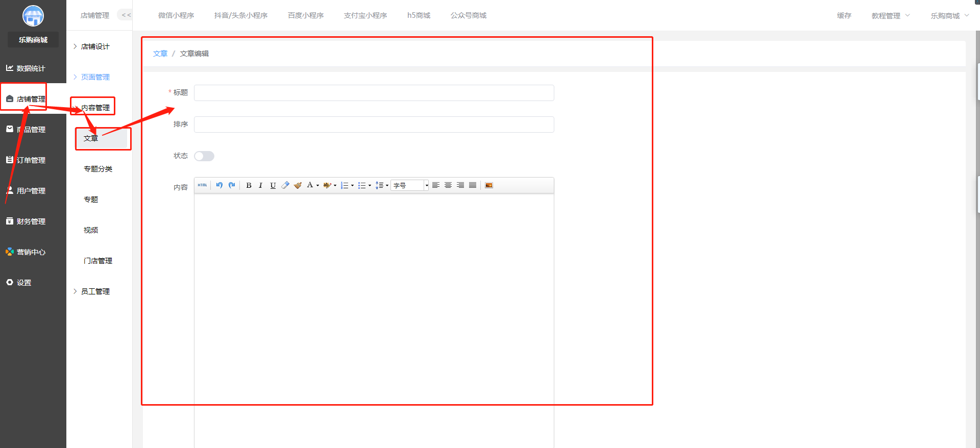Viewport: 980px width, 448px height.
Task: Click the 文章 breadcrumb link
Action: pos(160,54)
